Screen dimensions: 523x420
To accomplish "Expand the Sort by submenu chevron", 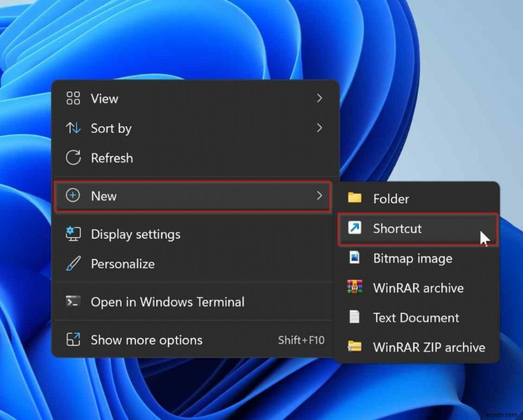I will pyautogui.click(x=320, y=128).
